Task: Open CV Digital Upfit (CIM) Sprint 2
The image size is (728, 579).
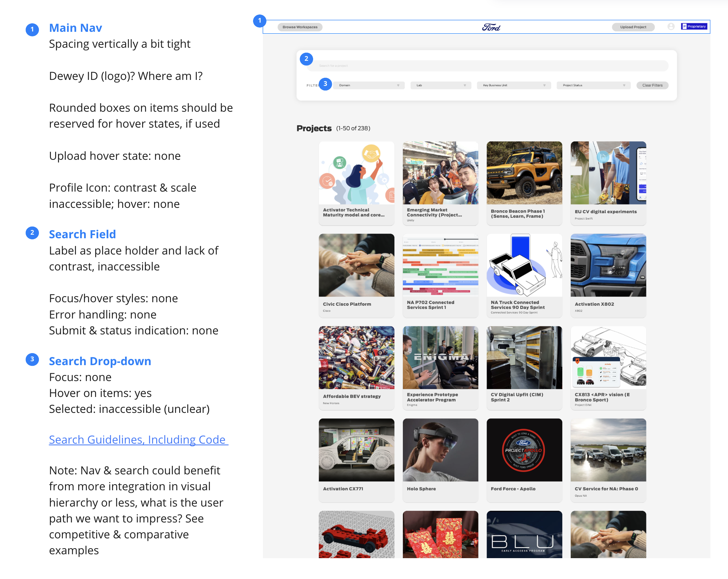Action: [x=524, y=368]
